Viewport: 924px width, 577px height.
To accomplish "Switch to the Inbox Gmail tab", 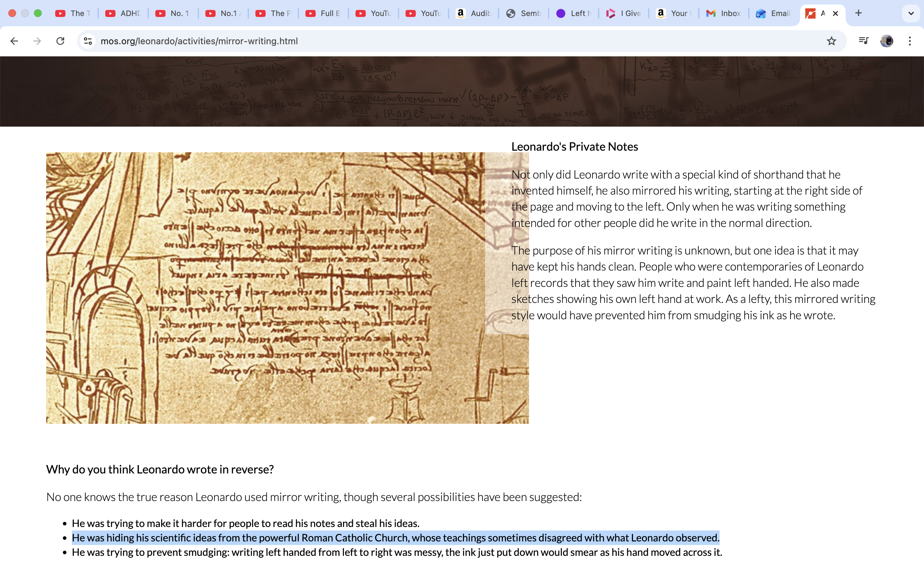I will click(x=723, y=13).
